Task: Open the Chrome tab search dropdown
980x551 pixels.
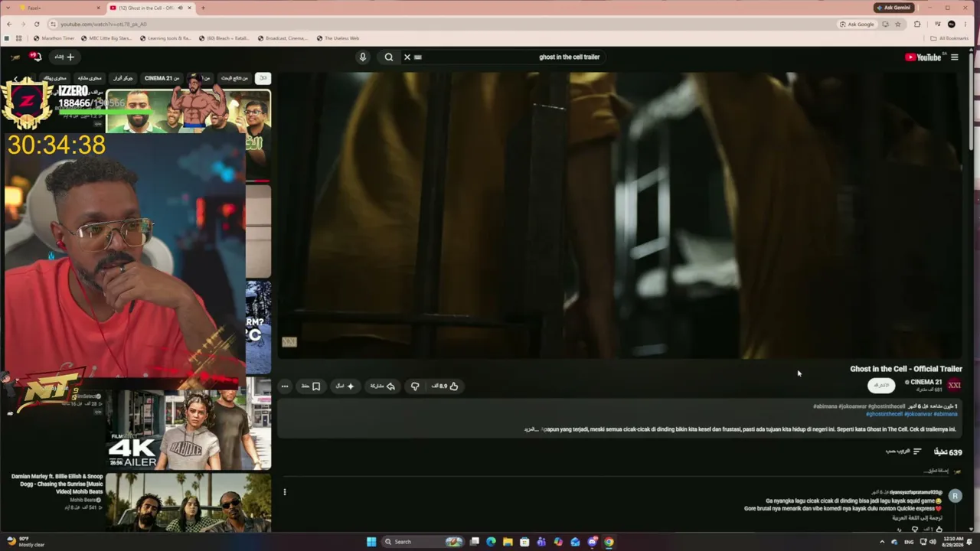Action: pos(8,8)
